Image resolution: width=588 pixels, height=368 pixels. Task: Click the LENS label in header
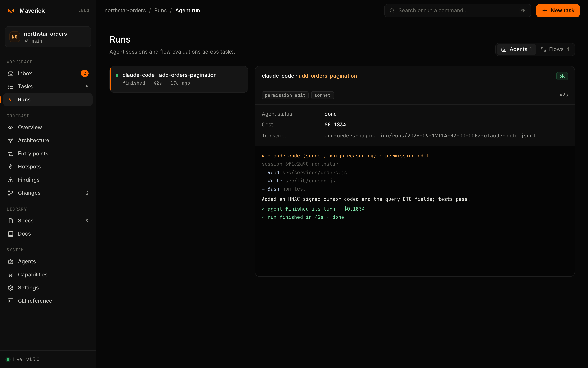click(84, 10)
